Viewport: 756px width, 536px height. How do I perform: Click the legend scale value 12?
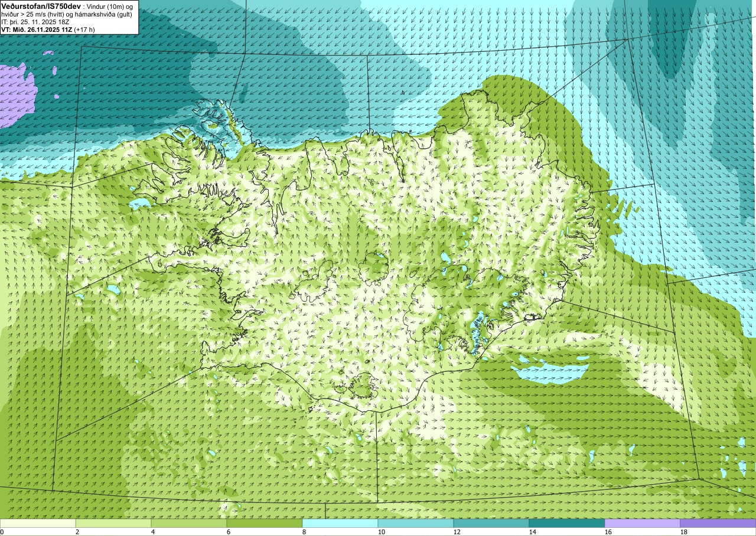457,532
